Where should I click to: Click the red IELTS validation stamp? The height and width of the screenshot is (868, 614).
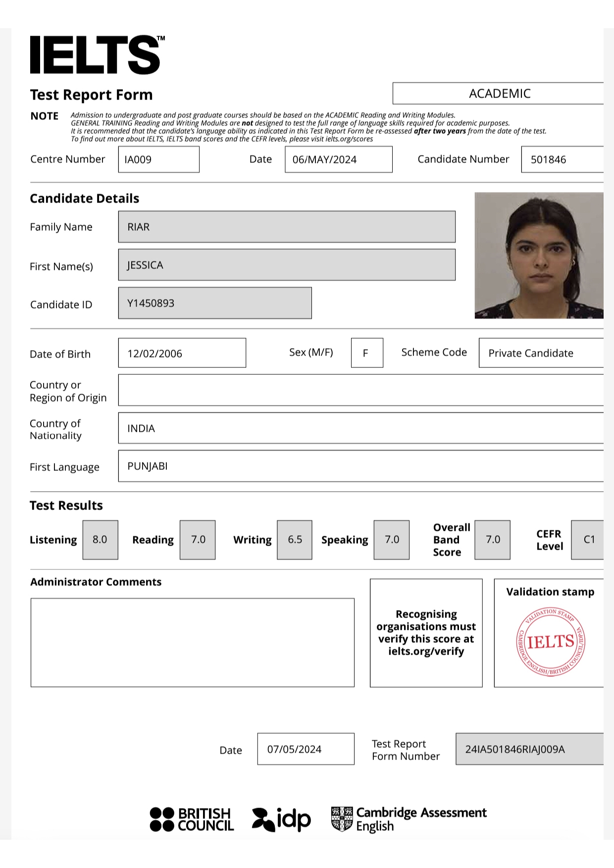tap(551, 642)
